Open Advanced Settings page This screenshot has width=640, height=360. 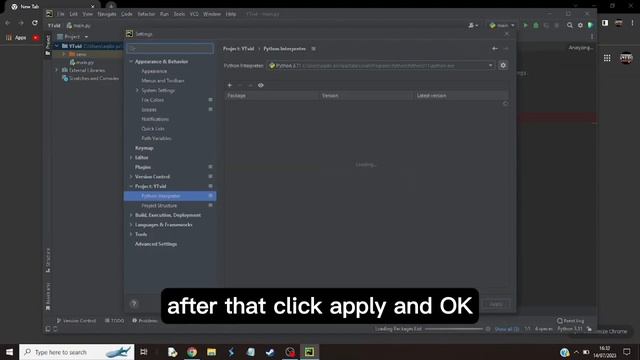point(156,244)
